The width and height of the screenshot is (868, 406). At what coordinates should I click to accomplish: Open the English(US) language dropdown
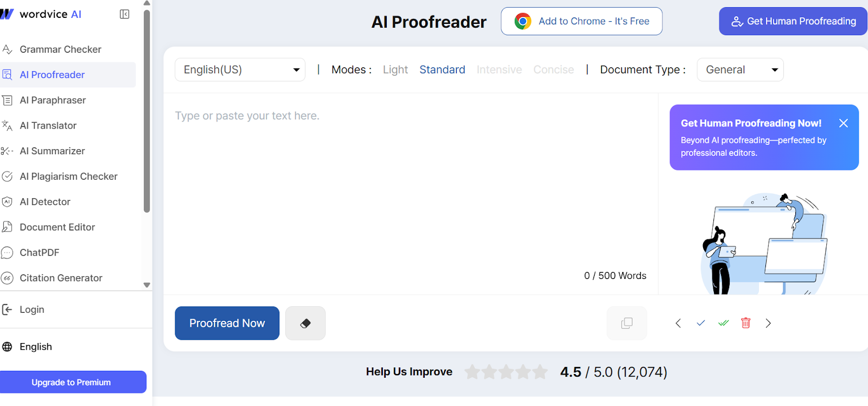tap(240, 69)
